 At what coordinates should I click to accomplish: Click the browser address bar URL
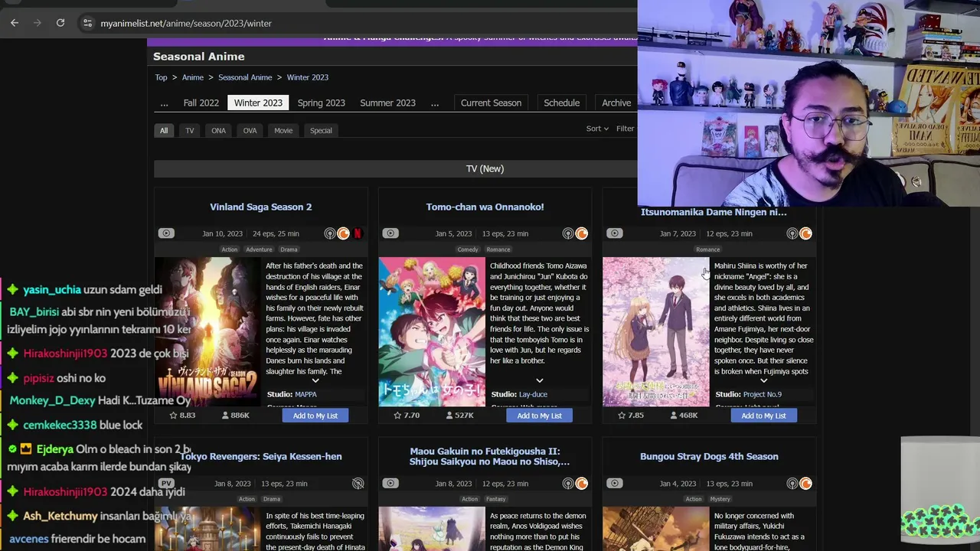(186, 23)
